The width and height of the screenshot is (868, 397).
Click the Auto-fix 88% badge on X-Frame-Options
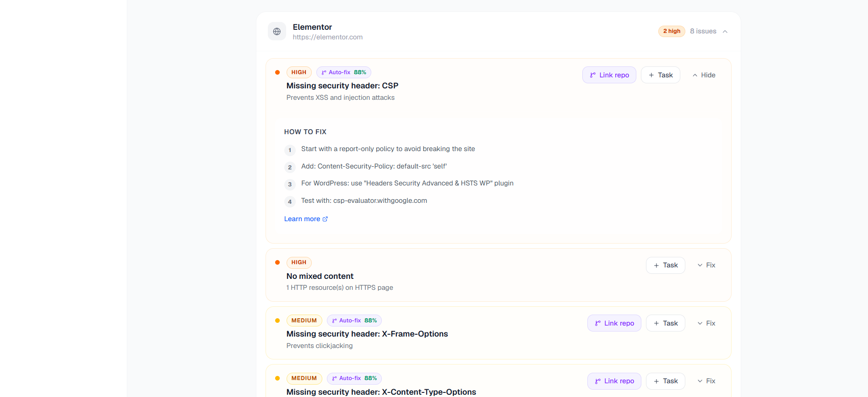[x=354, y=321]
